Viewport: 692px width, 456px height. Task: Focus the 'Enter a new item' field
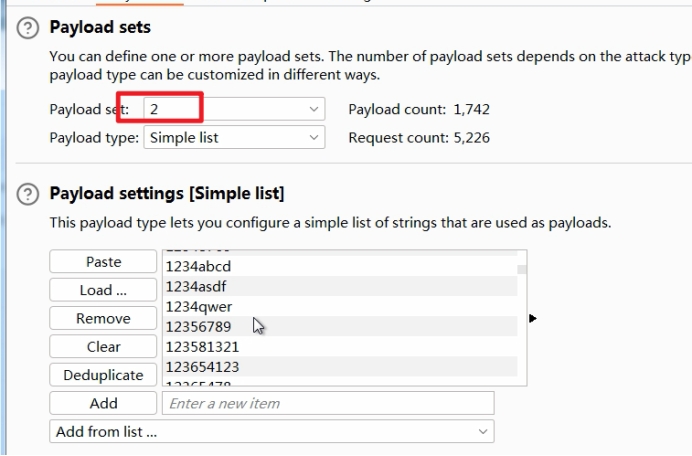327,403
